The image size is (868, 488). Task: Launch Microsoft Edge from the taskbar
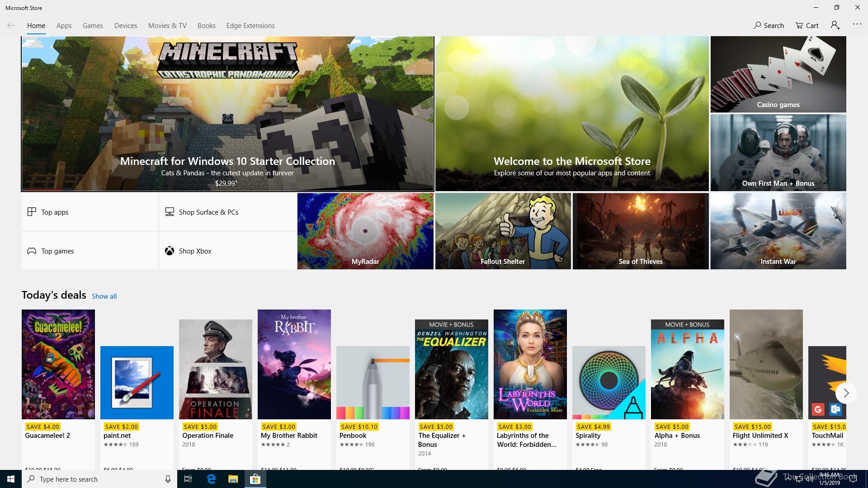coord(211,479)
